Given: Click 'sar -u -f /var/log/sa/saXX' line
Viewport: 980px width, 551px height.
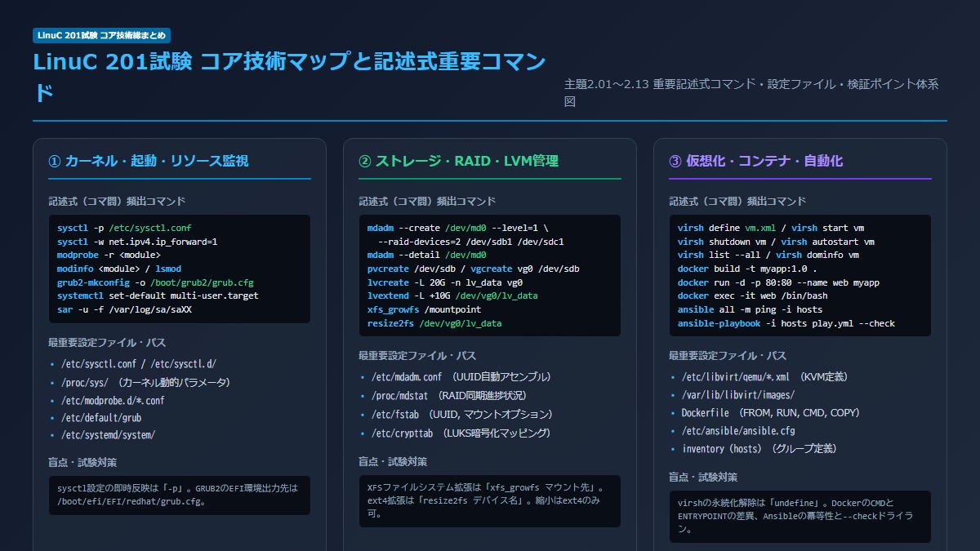Looking at the screenshot, I should click(x=124, y=310).
